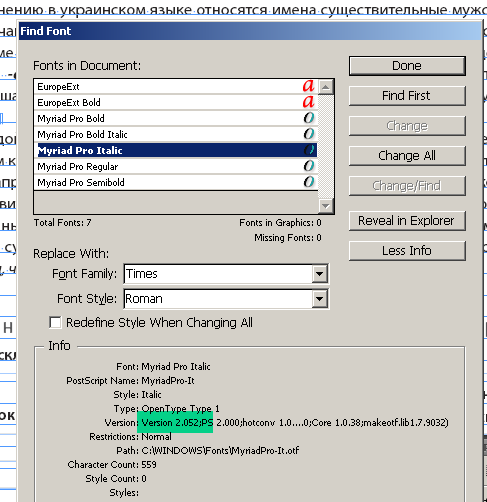Click the Done button

point(407,66)
